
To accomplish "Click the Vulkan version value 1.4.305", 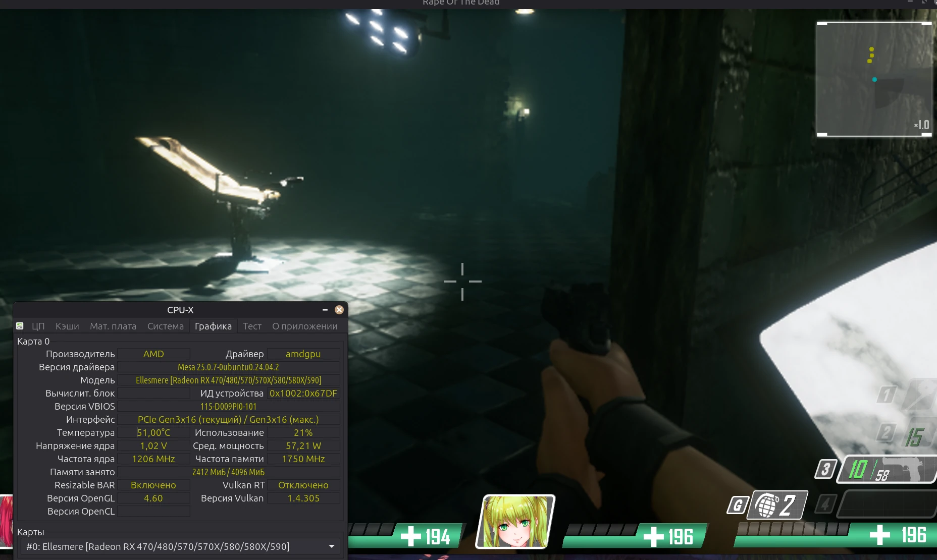I will click(x=303, y=498).
